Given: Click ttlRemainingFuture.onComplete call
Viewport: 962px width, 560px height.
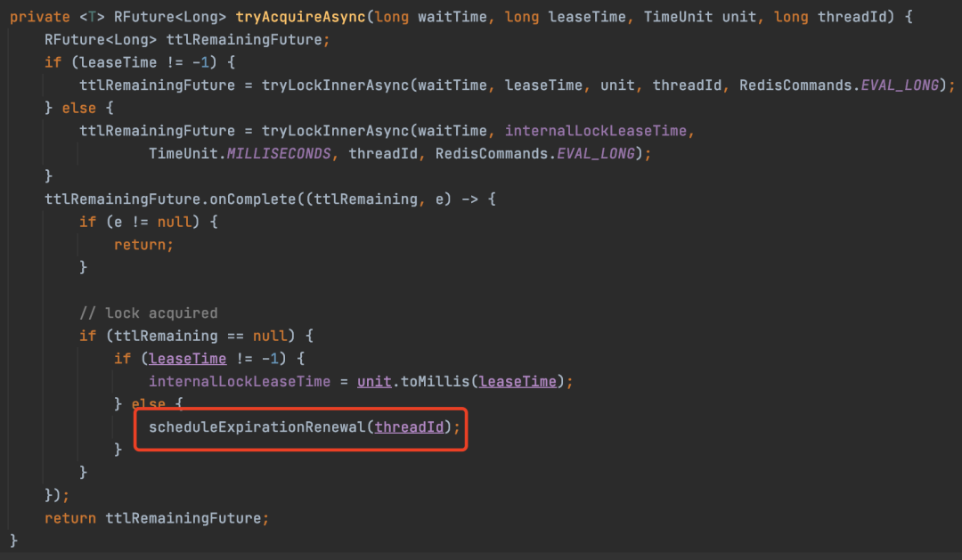Looking at the screenshot, I should [170, 199].
